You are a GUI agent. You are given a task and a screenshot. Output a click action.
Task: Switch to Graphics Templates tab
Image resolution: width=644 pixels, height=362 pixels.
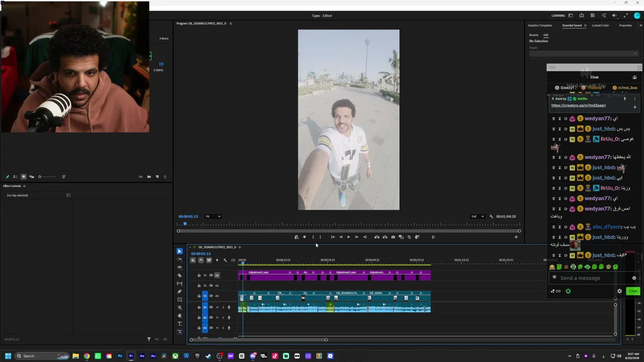pos(540,25)
